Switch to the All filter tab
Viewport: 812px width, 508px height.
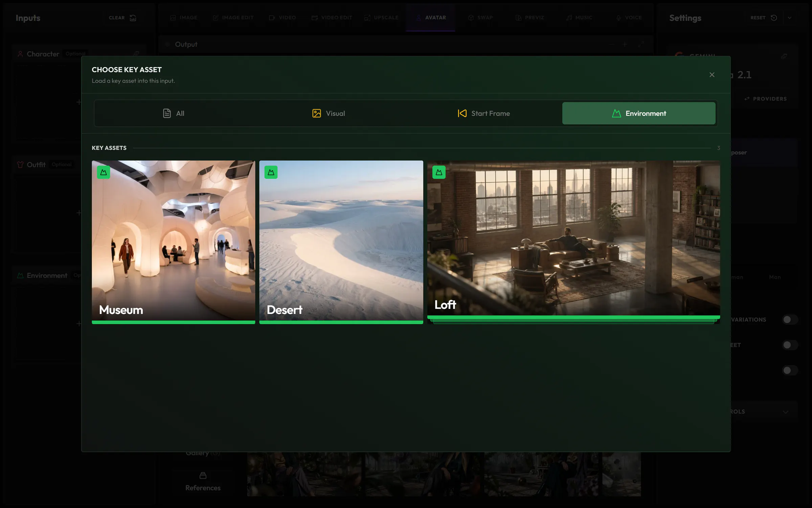click(174, 113)
